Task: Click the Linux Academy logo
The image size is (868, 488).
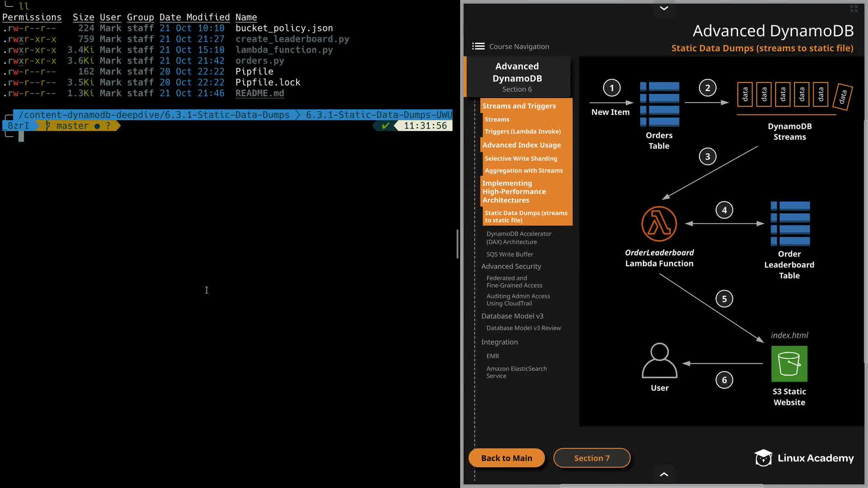Action: tap(804, 458)
